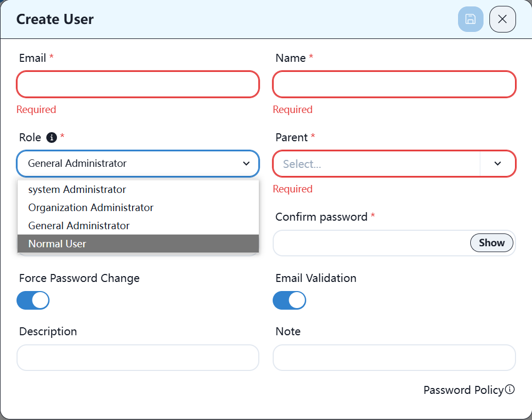Click into the Email input field
The image size is (532, 420).
tap(138, 84)
